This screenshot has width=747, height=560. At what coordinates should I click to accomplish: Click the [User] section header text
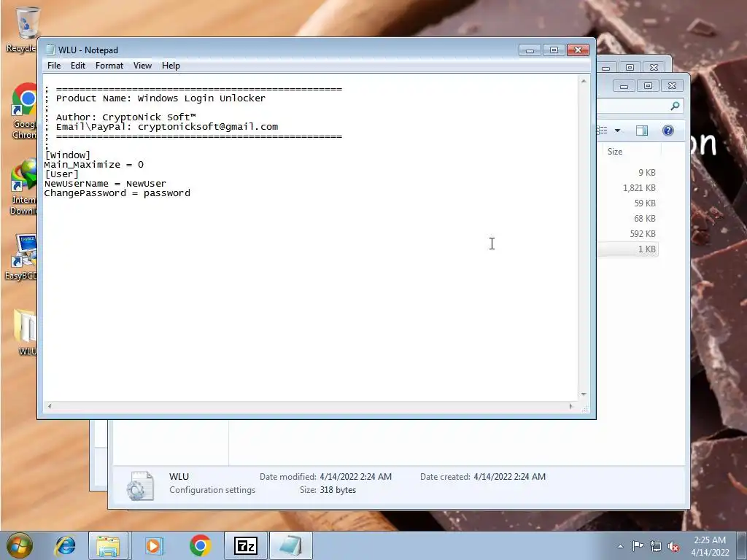coord(61,174)
